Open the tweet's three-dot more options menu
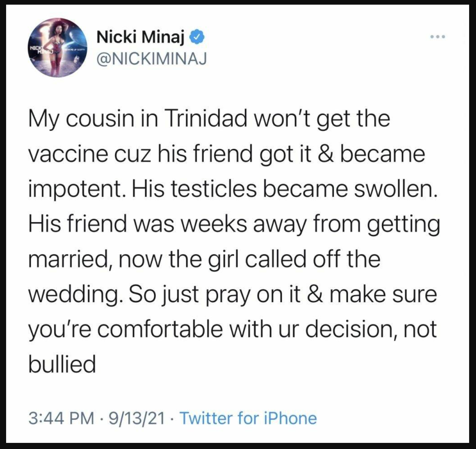This screenshot has width=476, height=449. pyautogui.click(x=437, y=37)
